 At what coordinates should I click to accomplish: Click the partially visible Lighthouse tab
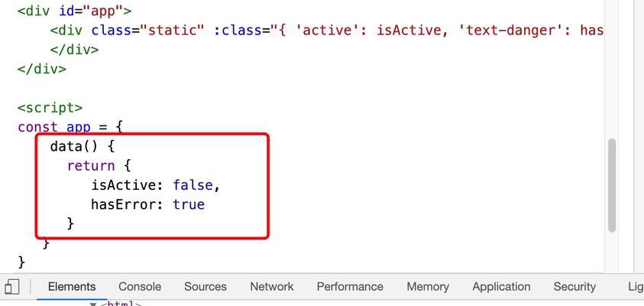click(x=636, y=287)
